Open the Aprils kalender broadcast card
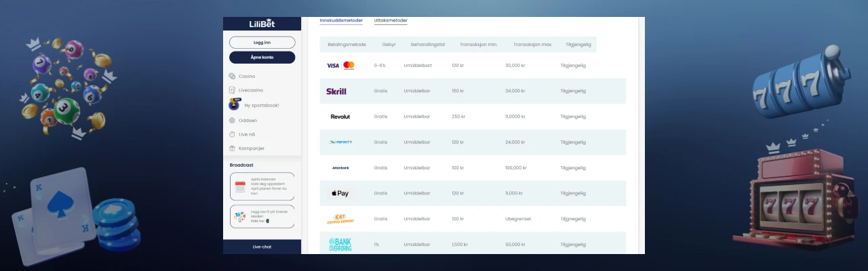 (262, 186)
